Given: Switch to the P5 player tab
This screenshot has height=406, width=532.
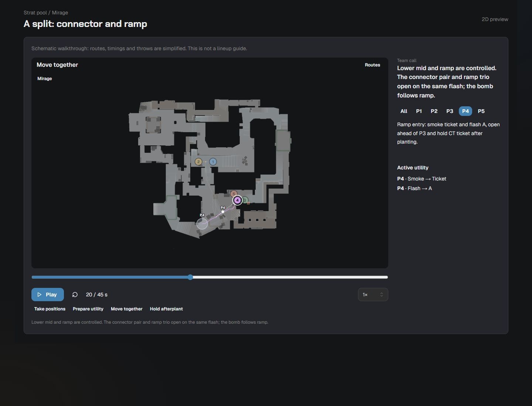Looking at the screenshot, I should (481, 111).
